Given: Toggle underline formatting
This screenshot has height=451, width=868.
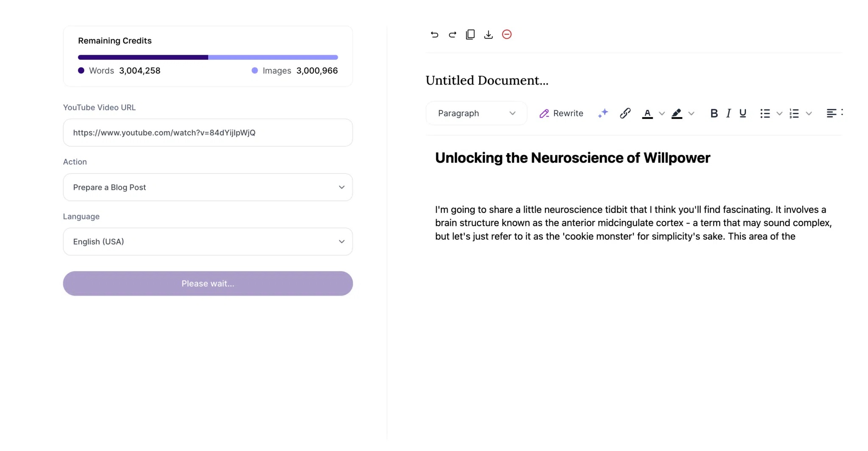Looking at the screenshot, I should tap(743, 113).
